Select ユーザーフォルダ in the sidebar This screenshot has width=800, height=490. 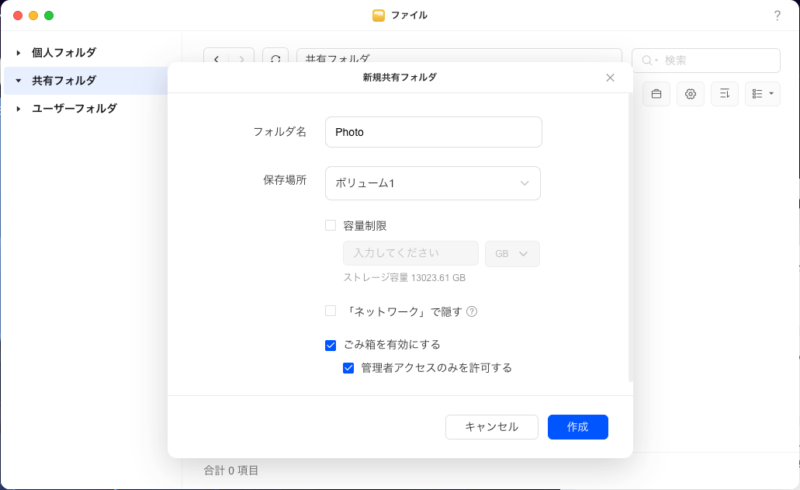tap(74, 108)
